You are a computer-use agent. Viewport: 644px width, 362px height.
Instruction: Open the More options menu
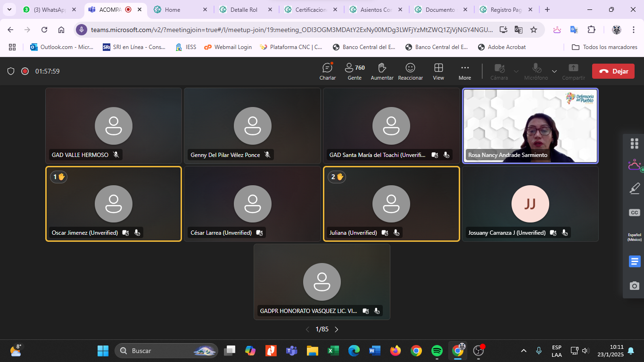point(465,71)
